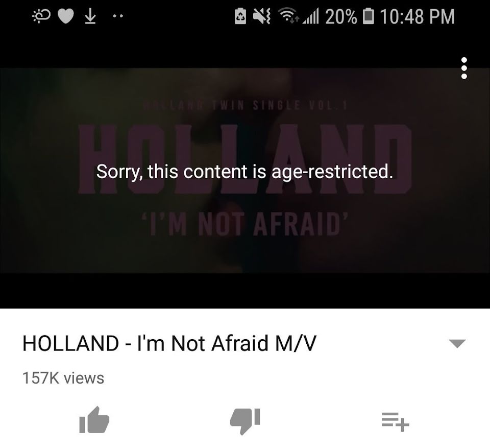Viewport: 490px width, 448px height.
Task: Tap the heart icon in status bar
Action: [66, 16]
